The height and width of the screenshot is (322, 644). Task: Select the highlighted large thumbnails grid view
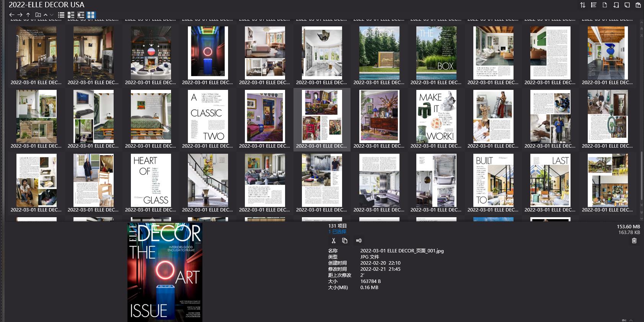[91, 15]
